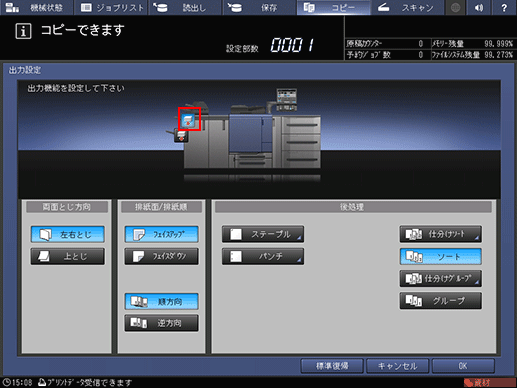The width and height of the screenshot is (517, 388).
Task: Click the 標準復帰 reset button
Action: tap(332, 366)
